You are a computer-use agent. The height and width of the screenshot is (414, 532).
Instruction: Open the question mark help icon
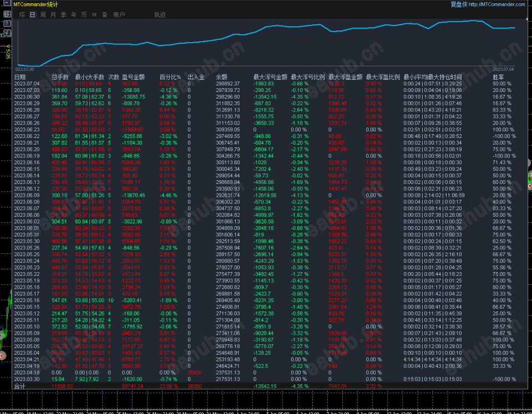point(7,23)
